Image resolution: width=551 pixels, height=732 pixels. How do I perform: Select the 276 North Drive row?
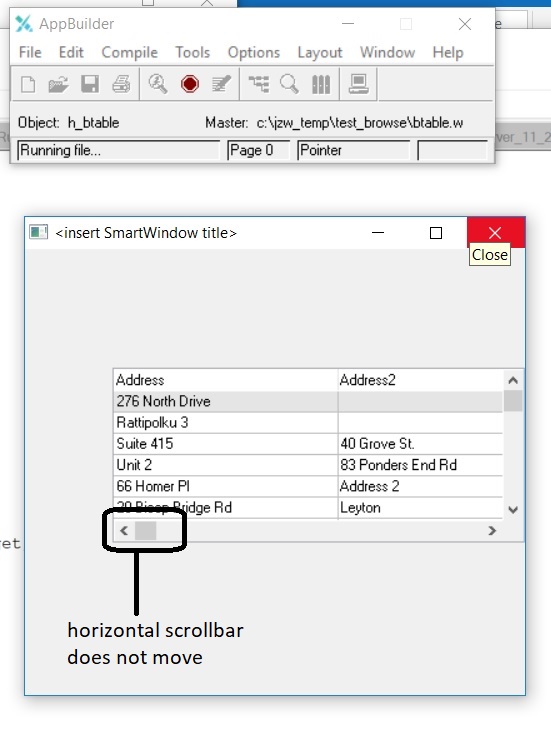pos(308,401)
